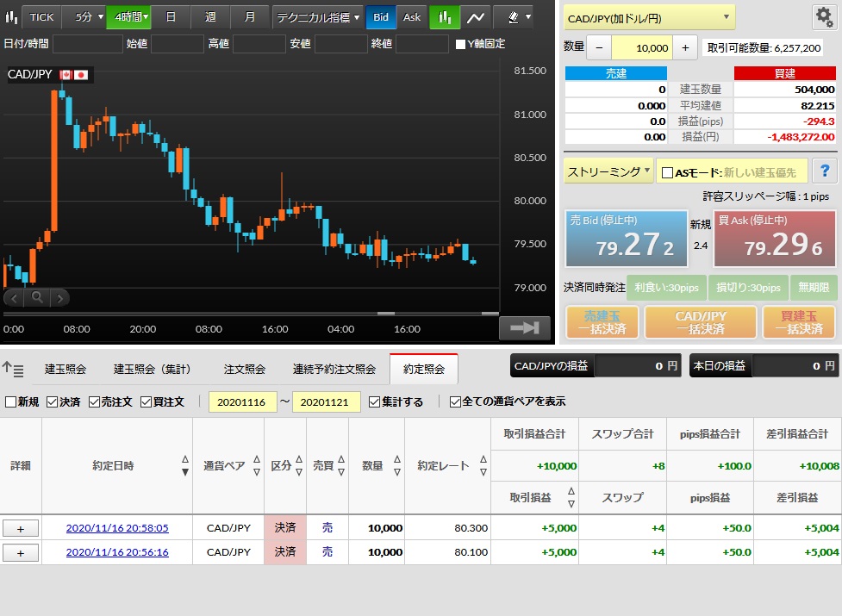842x616 pixels.
Task: Open the 4時間 timeframe dropdown
Action: click(x=129, y=17)
